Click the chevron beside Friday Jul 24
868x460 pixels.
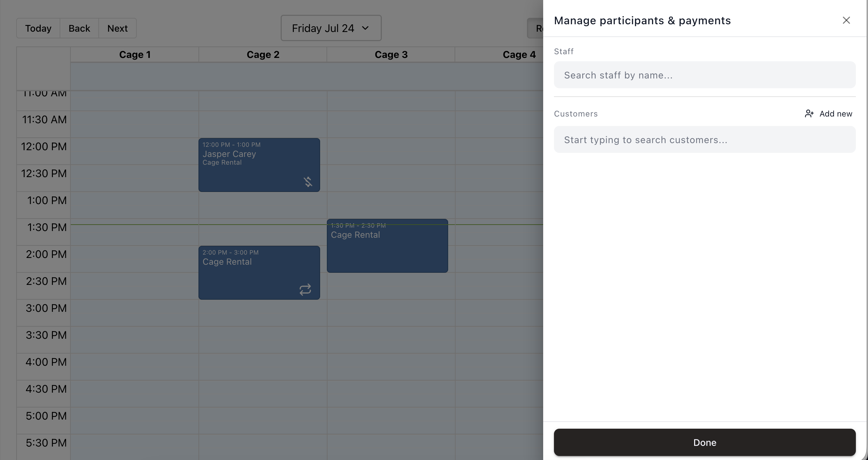[x=365, y=28]
